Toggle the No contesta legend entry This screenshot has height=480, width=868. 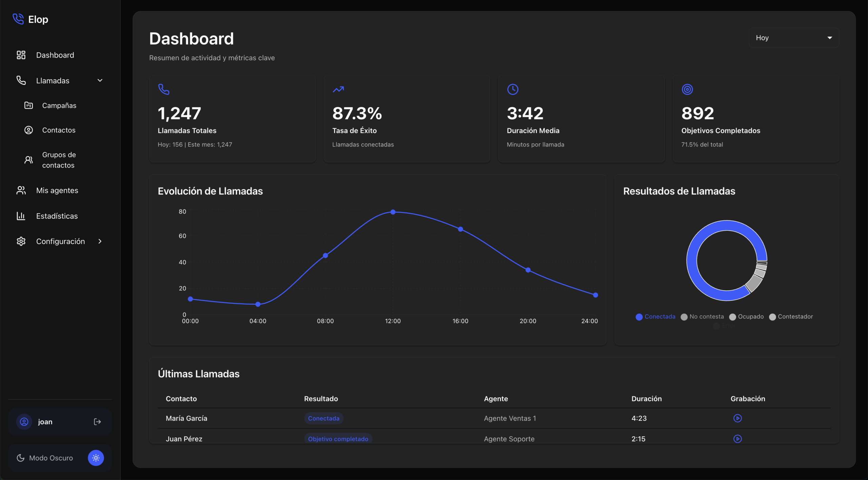click(x=702, y=317)
